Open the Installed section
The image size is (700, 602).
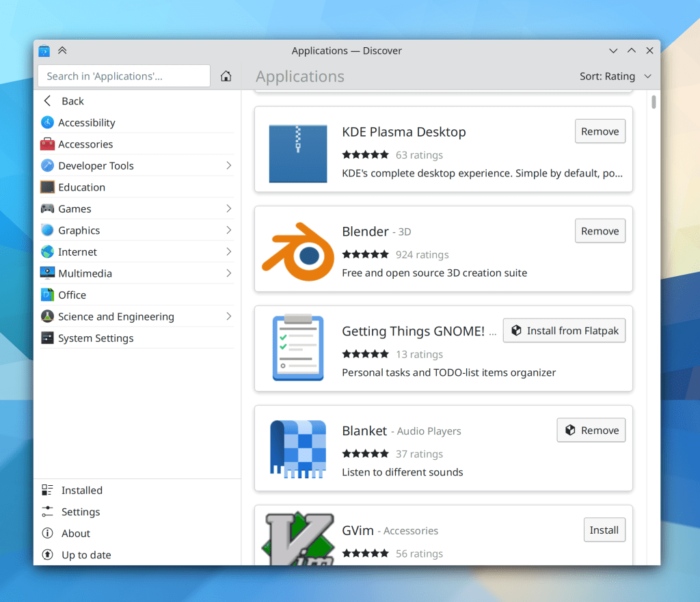coord(81,490)
